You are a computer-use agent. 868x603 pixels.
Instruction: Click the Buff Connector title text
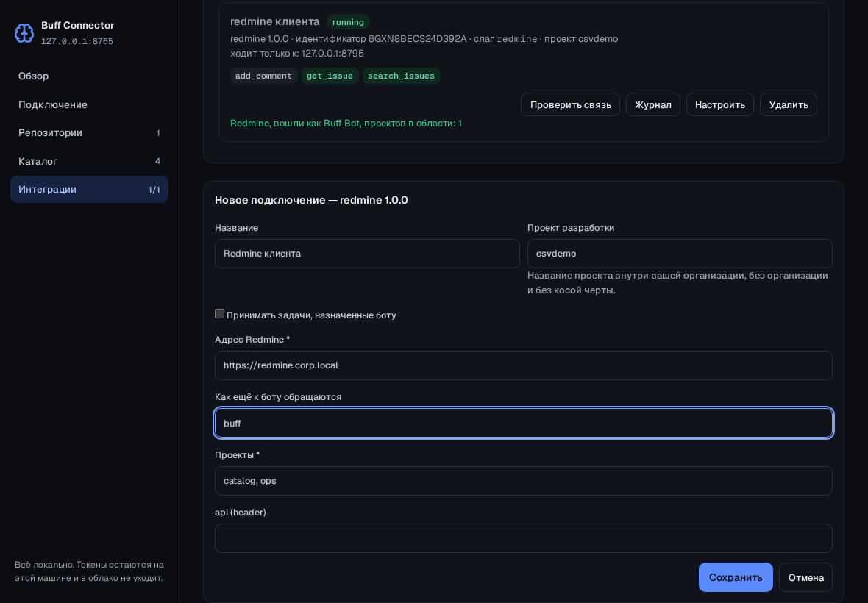(x=77, y=26)
